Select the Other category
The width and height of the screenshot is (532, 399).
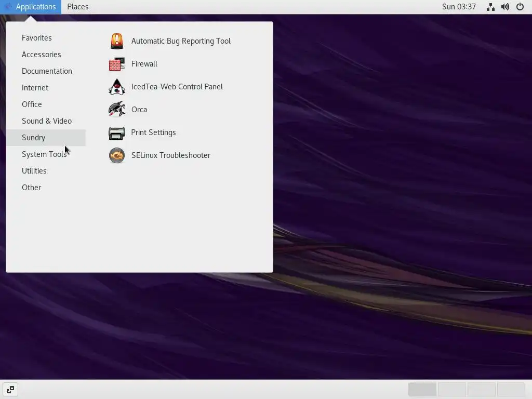point(46,187)
